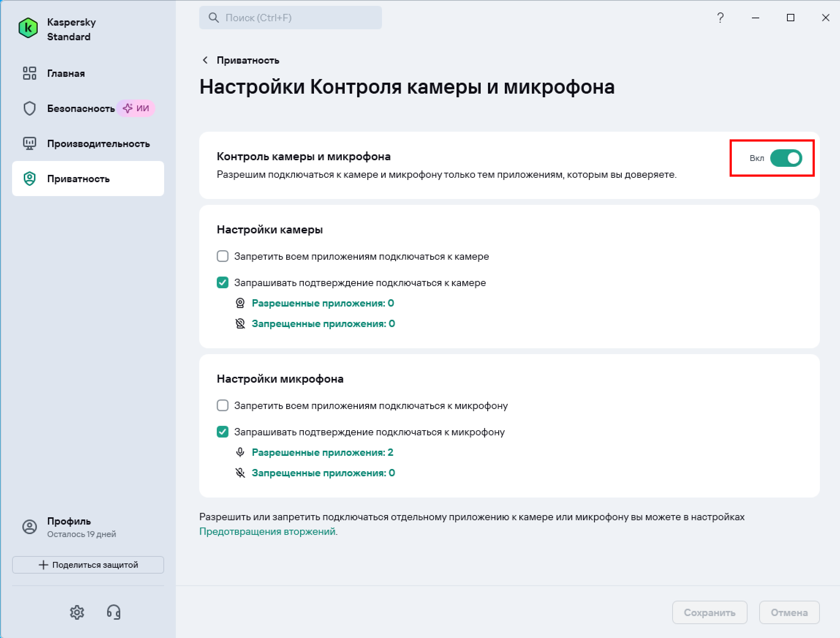Open settings gear icon in sidebar
This screenshot has height=638, width=840.
point(77,612)
